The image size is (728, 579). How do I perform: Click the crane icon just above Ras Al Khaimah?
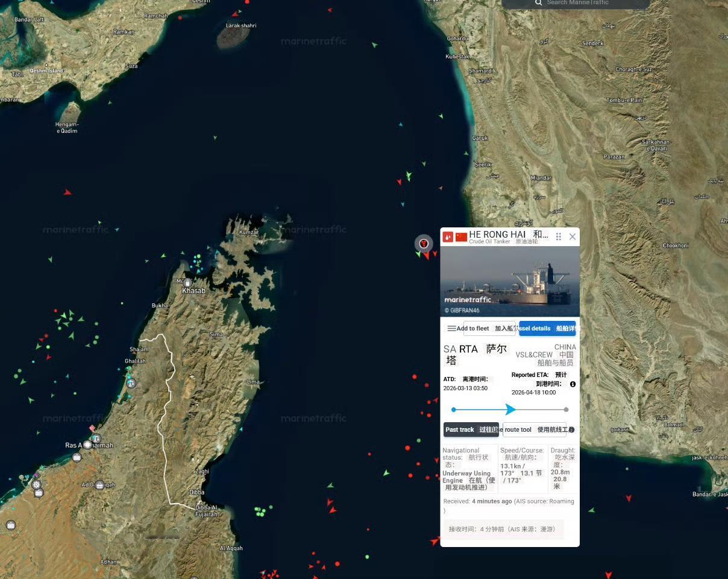click(96, 438)
